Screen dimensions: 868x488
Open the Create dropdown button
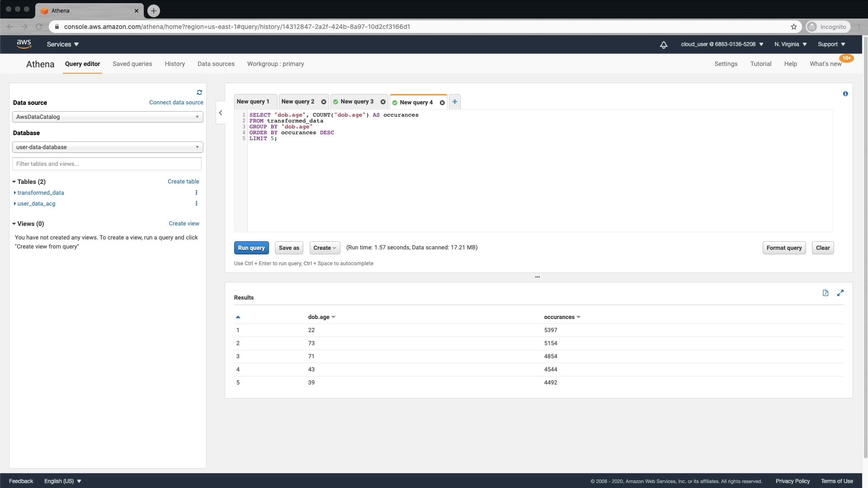325,248
